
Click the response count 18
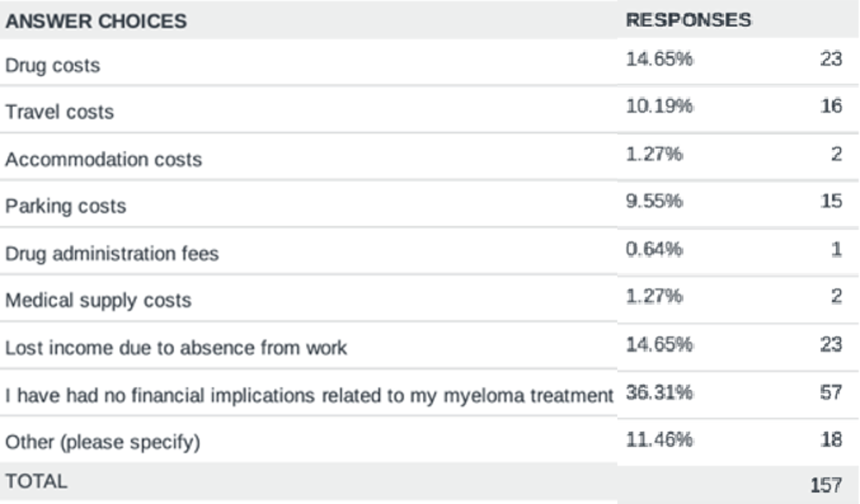tap(831, 439)
